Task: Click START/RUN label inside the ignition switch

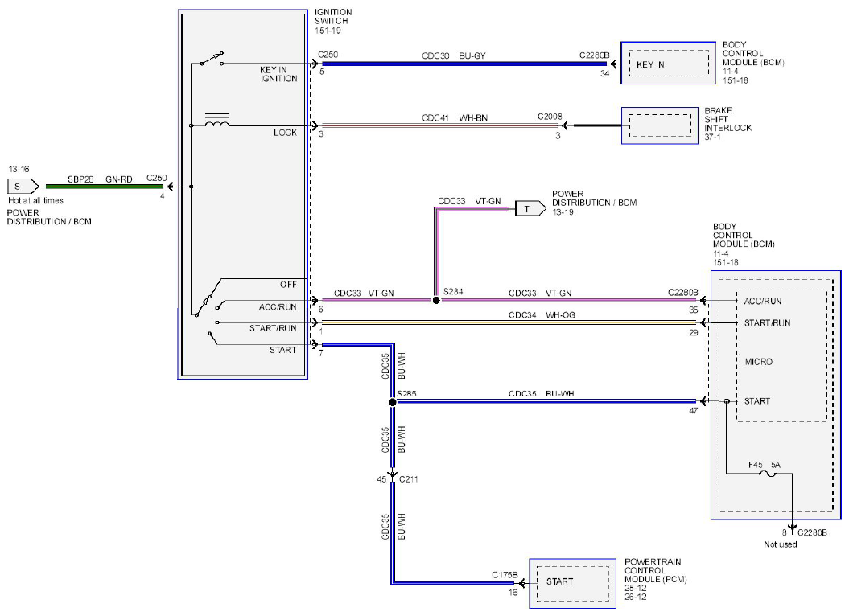Action: (273, 328)
